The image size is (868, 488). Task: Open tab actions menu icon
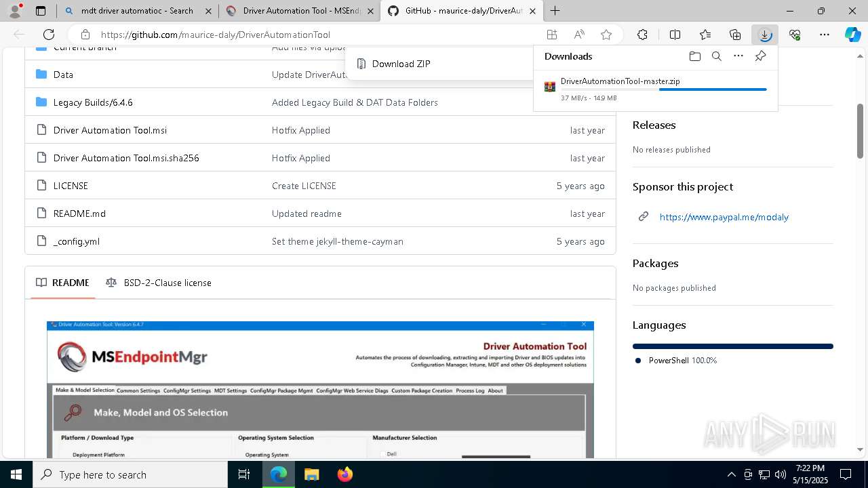[41, 11]
